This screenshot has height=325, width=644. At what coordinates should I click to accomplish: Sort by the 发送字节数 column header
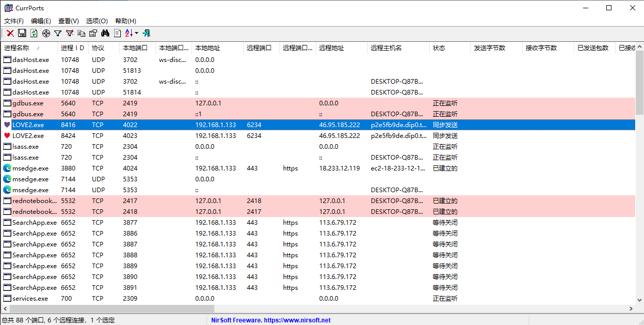496,48
